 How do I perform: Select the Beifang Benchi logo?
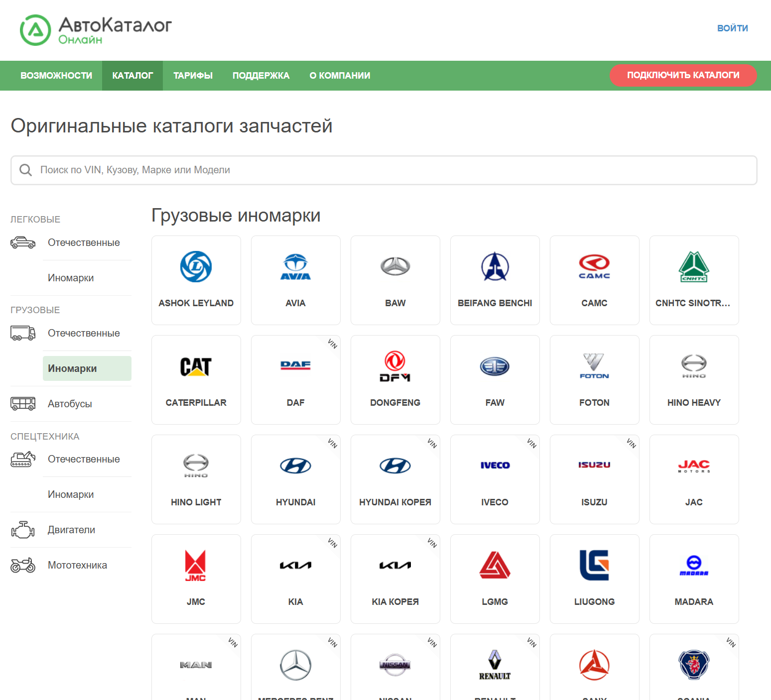495,266
